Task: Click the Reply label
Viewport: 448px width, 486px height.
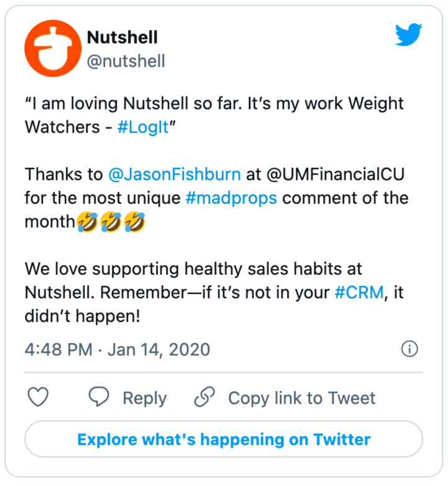Action: (145, 398)
